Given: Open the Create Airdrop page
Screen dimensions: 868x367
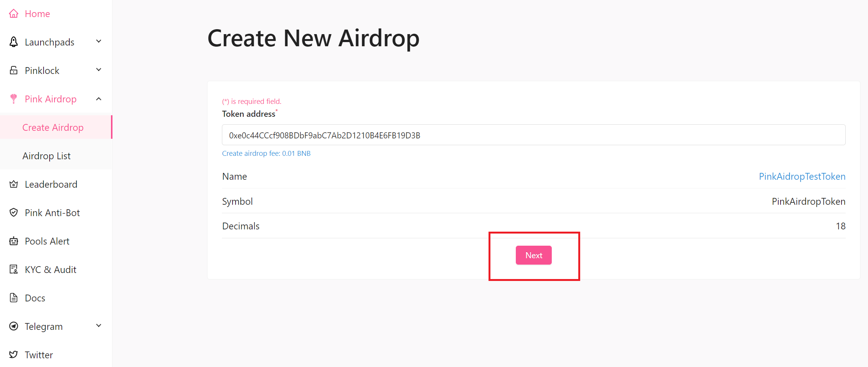Looking at the screenshot, I should [53, 127].
